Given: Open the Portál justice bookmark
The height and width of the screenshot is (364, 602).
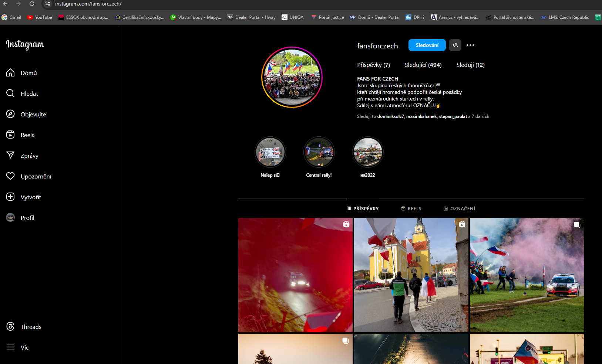Looking at the screenshot, I should point(327,17).
